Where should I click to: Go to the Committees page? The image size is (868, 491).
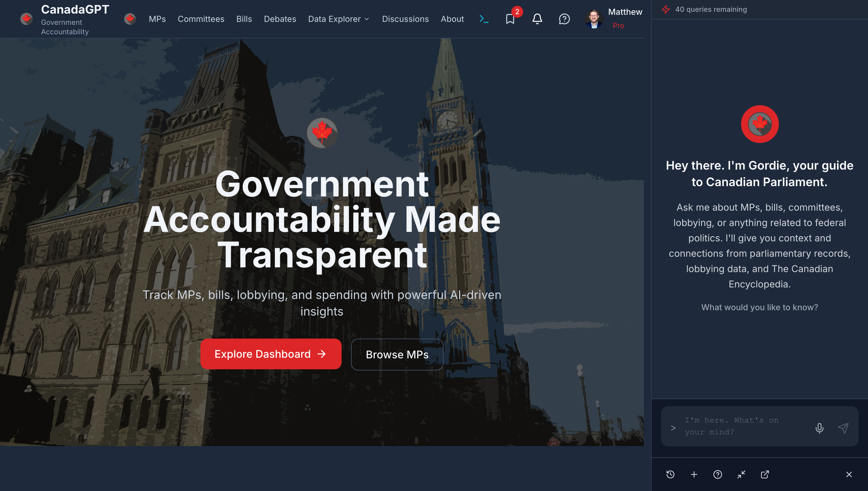click(x=201, y=19)
